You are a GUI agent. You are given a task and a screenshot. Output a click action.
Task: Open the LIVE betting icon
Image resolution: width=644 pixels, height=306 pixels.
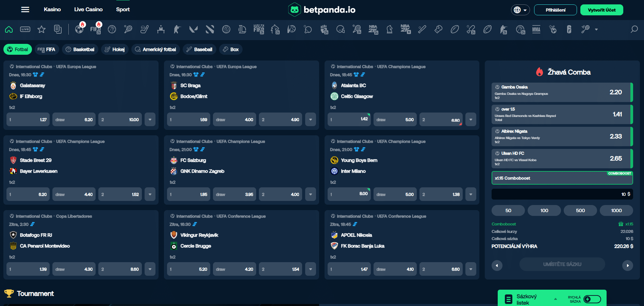pyautogui.click(x=25, y=30)
